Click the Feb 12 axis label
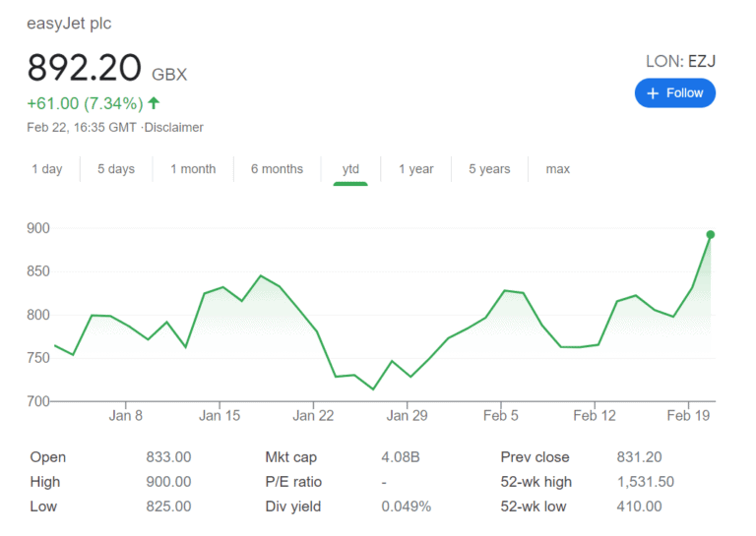 click(595, 415)
